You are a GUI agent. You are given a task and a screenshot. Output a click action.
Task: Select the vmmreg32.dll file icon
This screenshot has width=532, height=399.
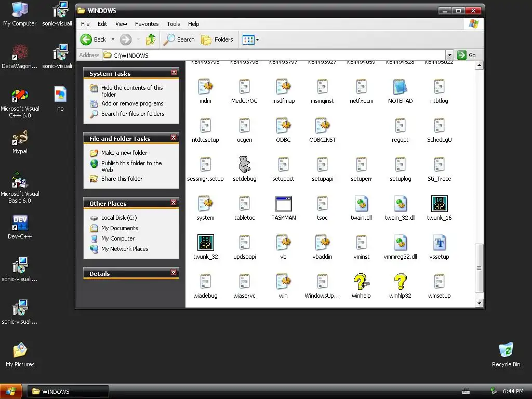click(x=400, y=243)
